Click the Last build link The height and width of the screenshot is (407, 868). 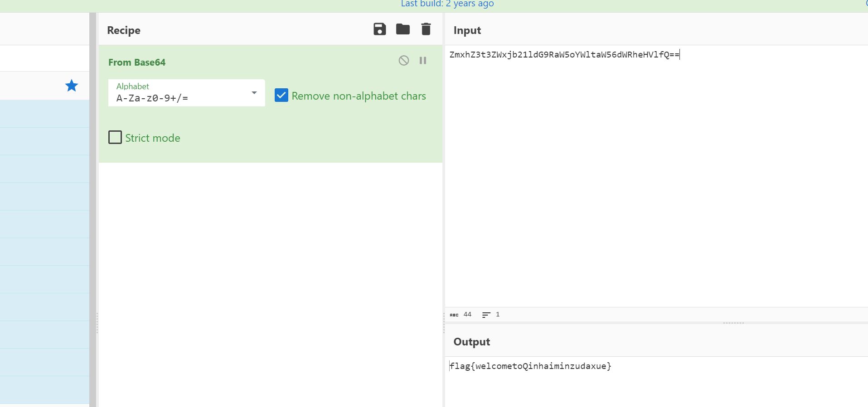coord(447,4)
